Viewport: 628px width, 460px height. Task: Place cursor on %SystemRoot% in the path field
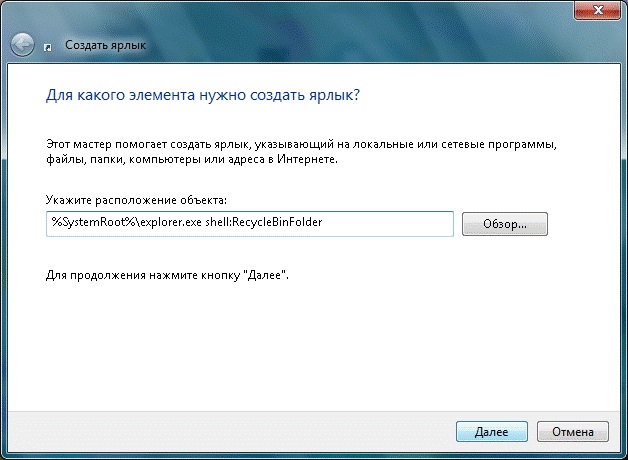[x=82, y=223]
